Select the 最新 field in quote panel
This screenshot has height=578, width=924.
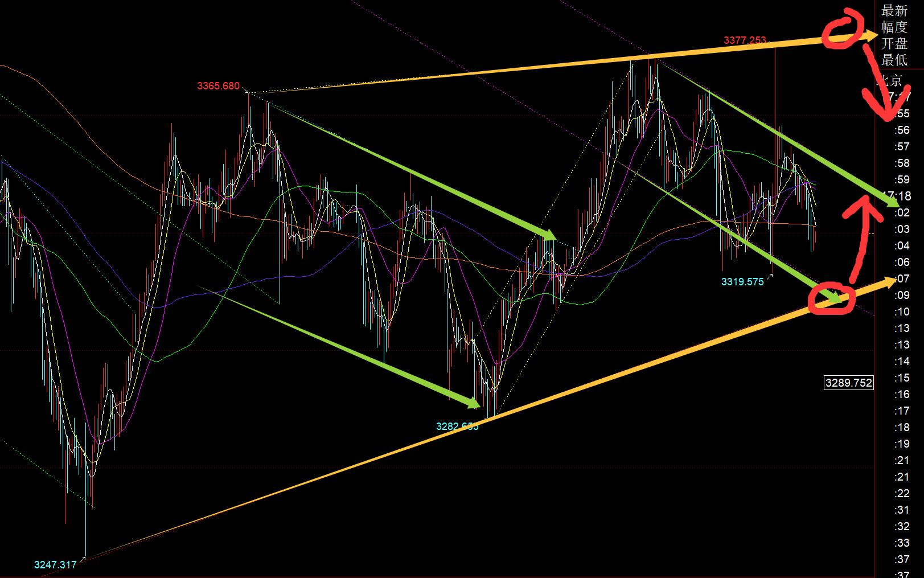point(894,10)
